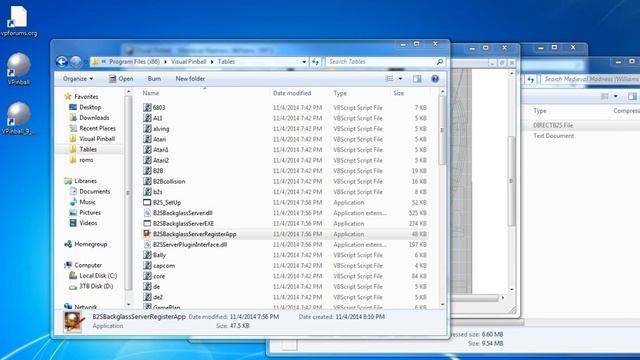Click the Tables breadcrumb in address bar
The width and height of the screenshot is (640, 360).
tap(226, 62)
